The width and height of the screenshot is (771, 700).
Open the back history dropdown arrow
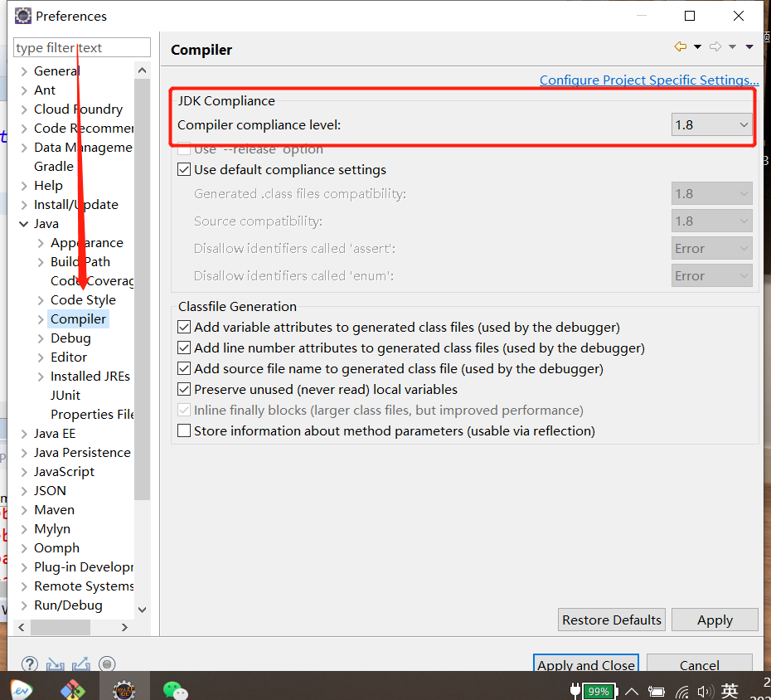coord(697,46)
